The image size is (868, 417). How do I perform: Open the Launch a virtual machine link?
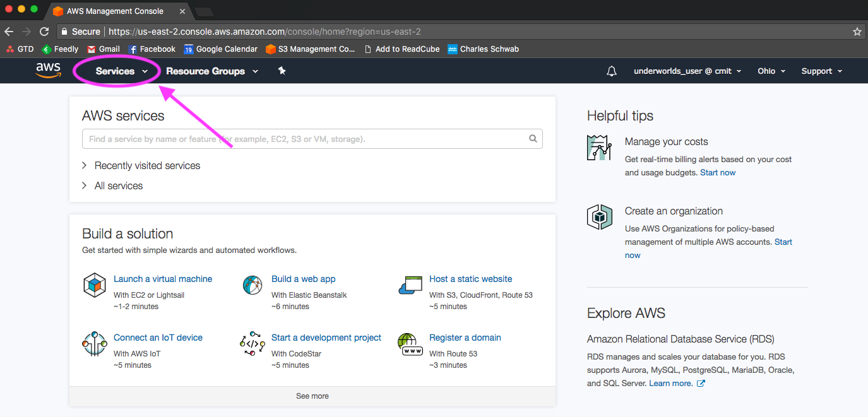163,279
